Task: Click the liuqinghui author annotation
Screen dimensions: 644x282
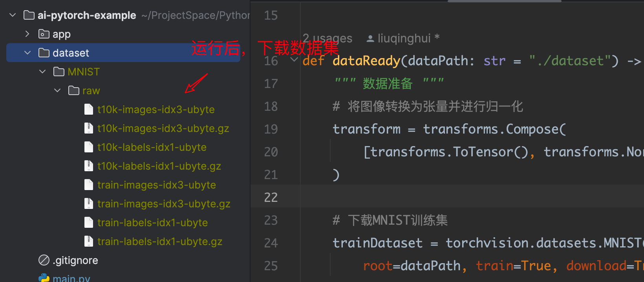Action: pyautogui.click(x=404, y=38)
